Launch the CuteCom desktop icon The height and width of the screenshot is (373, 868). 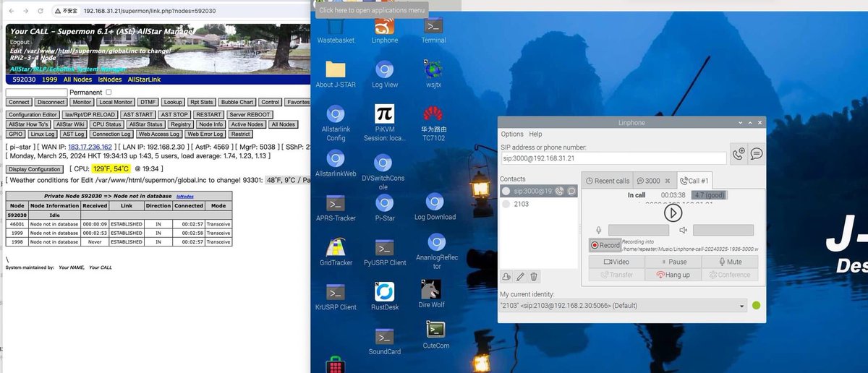click(435, 335)
